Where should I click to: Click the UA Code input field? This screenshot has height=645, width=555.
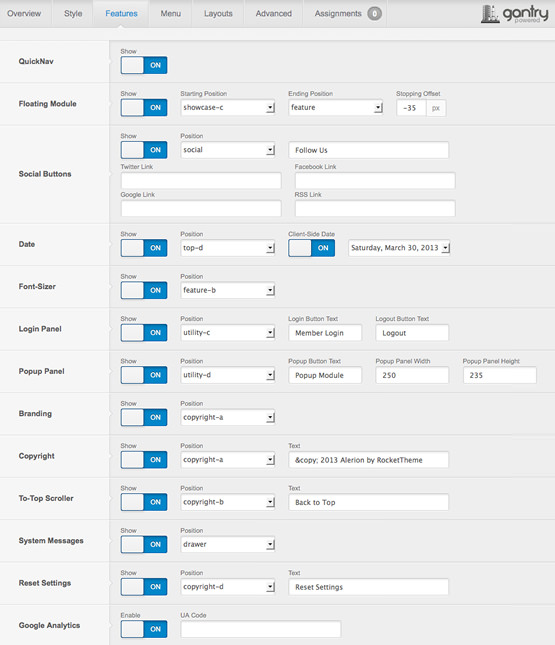tap(261, 629)
